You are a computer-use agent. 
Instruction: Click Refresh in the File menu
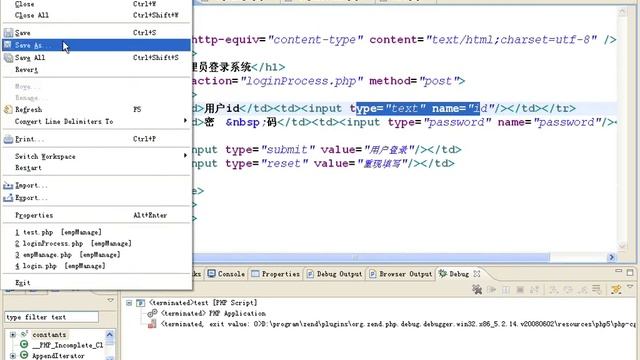(97, 109)
